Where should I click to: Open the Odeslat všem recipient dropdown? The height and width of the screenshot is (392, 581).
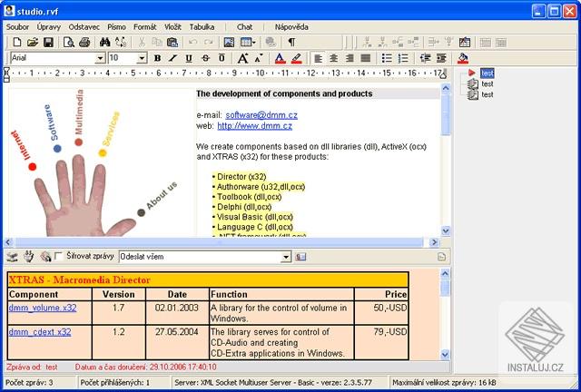pyautogui.click(x=286, y=257)
